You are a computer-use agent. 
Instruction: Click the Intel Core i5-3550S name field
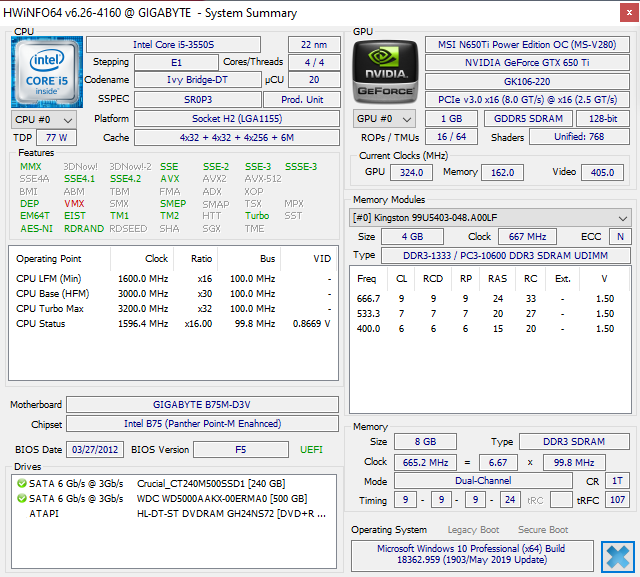(x=173, y=44)
